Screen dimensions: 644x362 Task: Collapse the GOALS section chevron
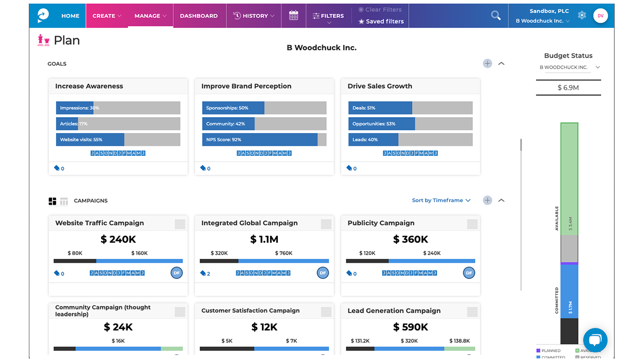point(501,63)
